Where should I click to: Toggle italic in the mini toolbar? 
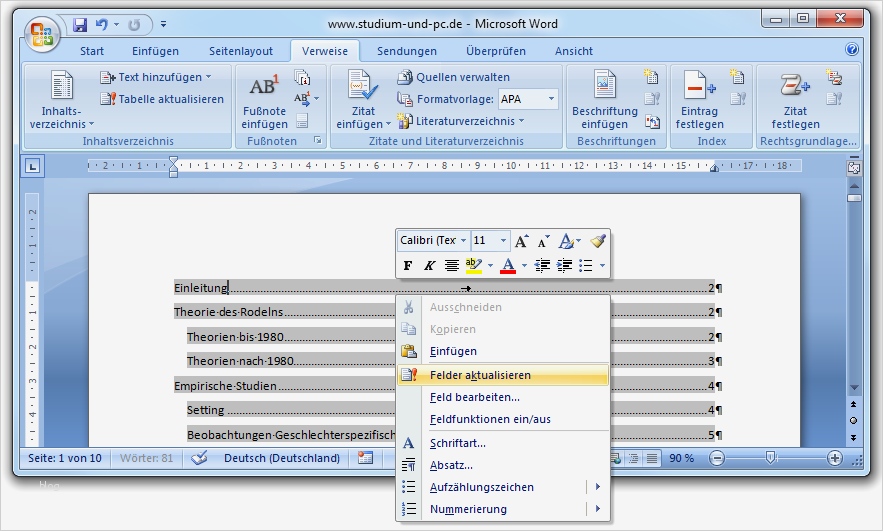click(x=429, y=266)
